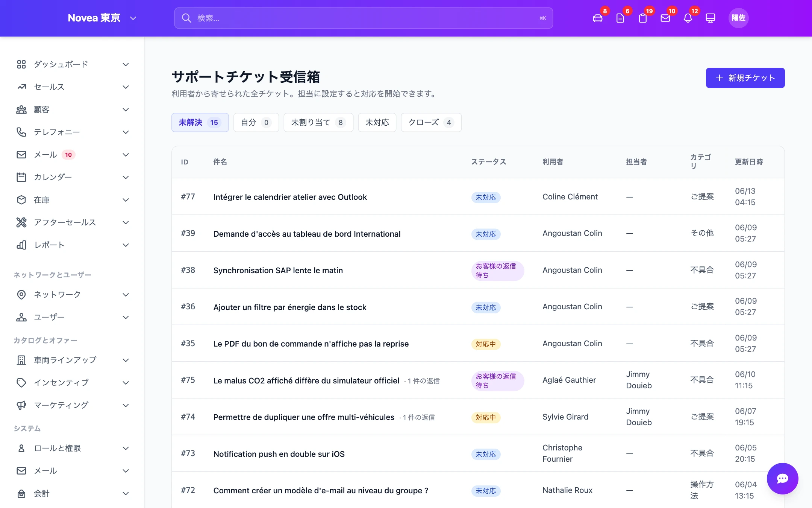
Task: Expand the レポート menu chevron
Action: (126, 245)
